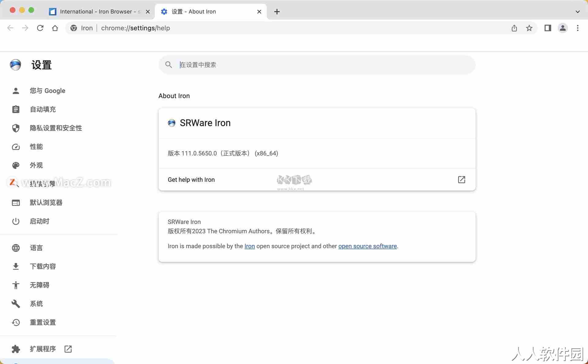Open the profile avatar icon
Screen dimensions: 588x364
click(563, 28)
